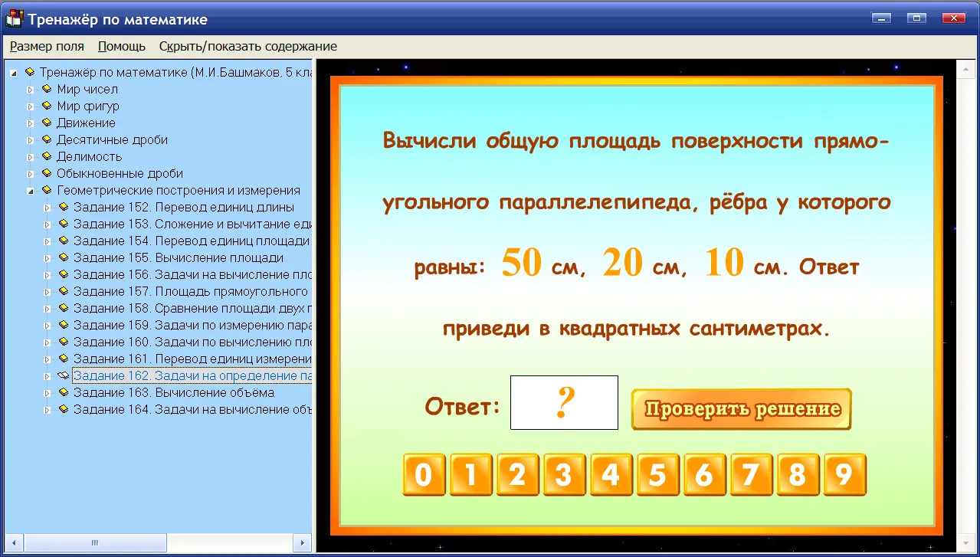The width and height of the screenshot is (980, 557).
Task: Select Задание 153. Сложение и вычитание
Action: [x=192, y=224]
